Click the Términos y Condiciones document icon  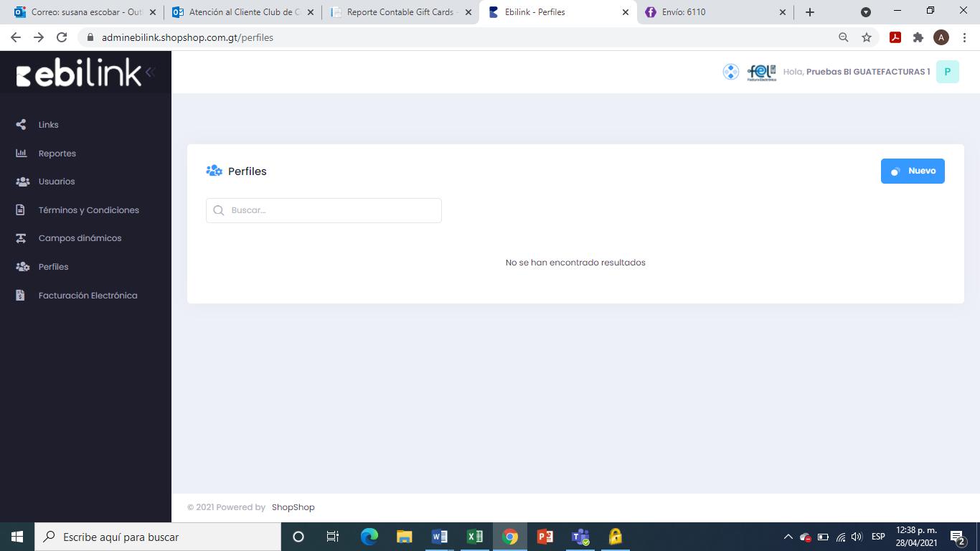coord(21,210)
